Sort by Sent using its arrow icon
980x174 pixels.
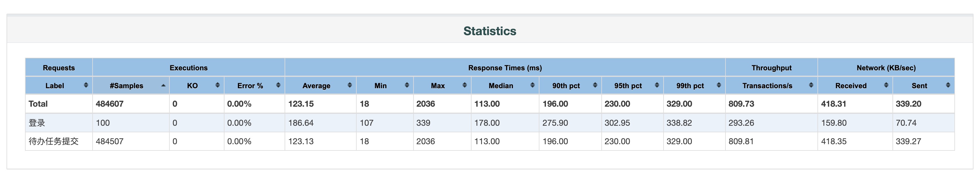click(948, 85)
